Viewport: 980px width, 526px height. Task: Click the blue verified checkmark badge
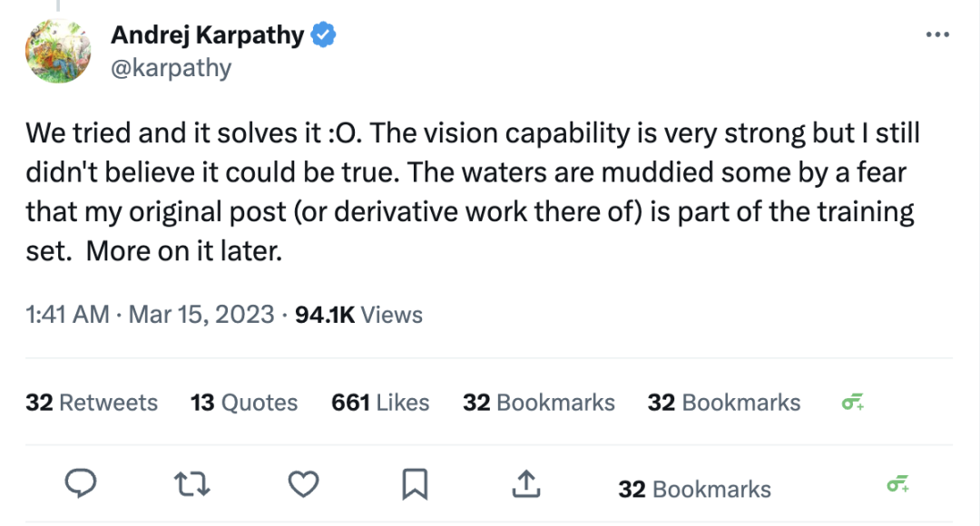[324, 35]
